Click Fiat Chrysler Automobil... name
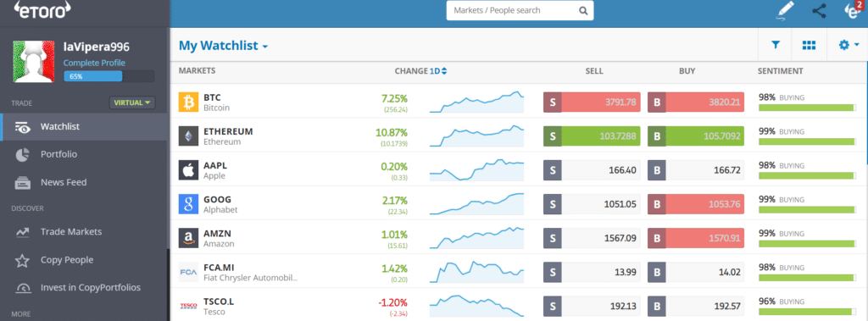Image resolution: width=868 pixels, height=321 pixels. point(250,277)
